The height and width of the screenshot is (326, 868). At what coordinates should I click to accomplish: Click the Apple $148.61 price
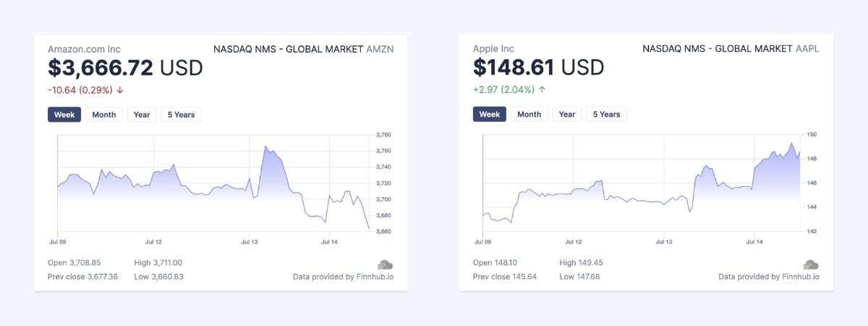click(x=514, y=68)
